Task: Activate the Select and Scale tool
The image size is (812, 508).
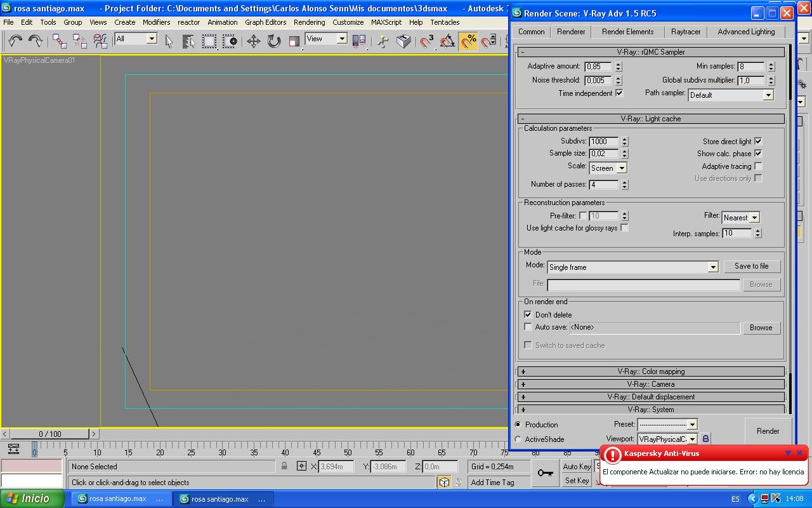Action: 294,41
